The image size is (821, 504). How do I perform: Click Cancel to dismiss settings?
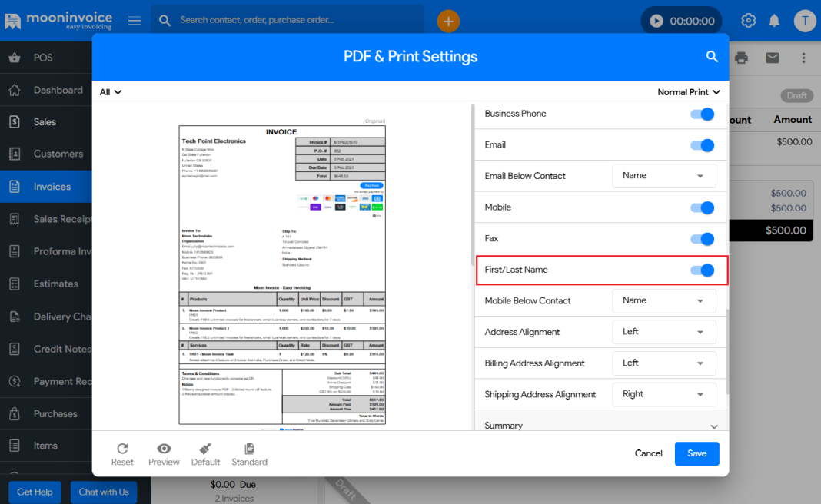pyautogui.click(x=648, y=453)
